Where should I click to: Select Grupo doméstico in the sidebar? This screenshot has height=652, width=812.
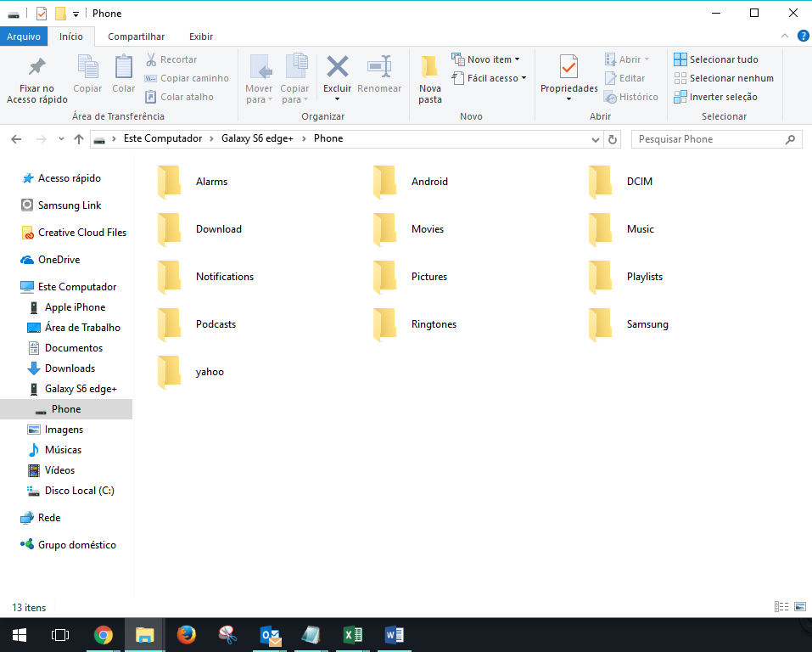[76, 545]
